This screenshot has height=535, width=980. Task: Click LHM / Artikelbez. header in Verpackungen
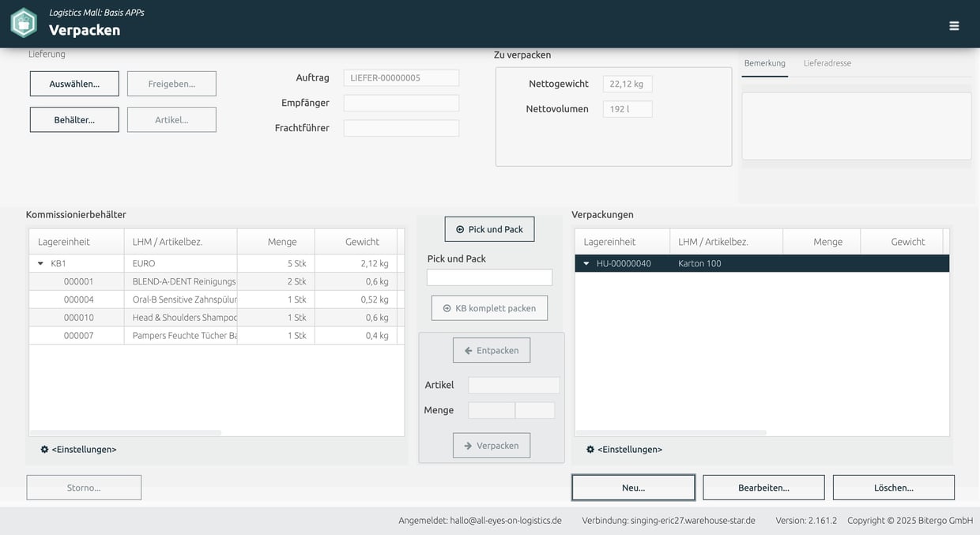pyautogui.click(x=726, y=242)
